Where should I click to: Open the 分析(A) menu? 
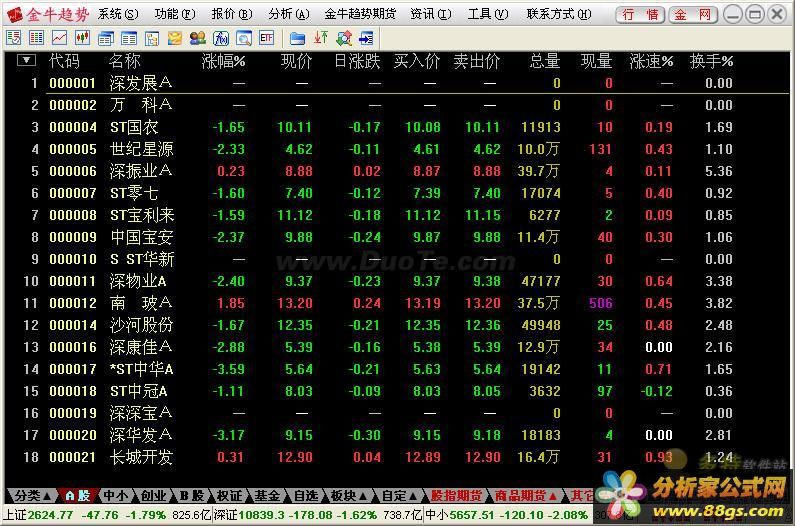tap(289, 14)
